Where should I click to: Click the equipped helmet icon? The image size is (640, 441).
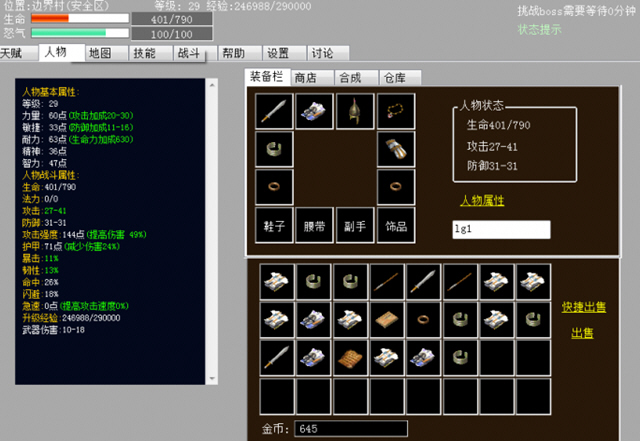coord(354,110)
